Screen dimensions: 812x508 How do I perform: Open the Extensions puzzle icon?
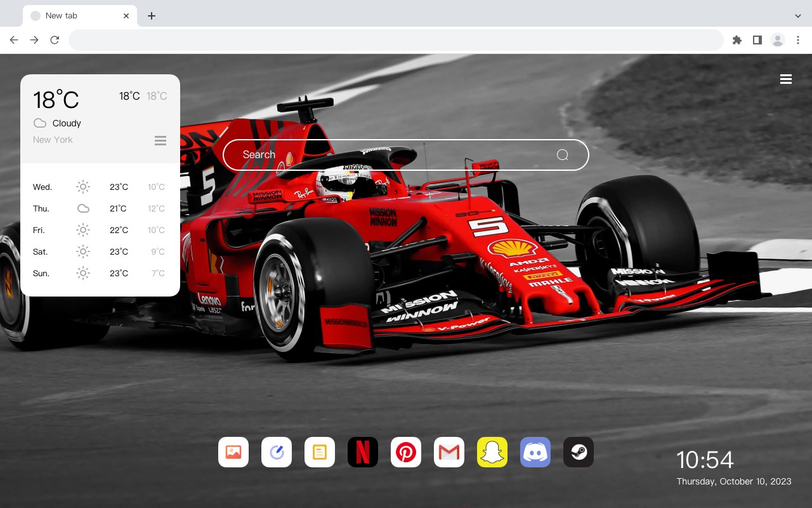[737, 40]
